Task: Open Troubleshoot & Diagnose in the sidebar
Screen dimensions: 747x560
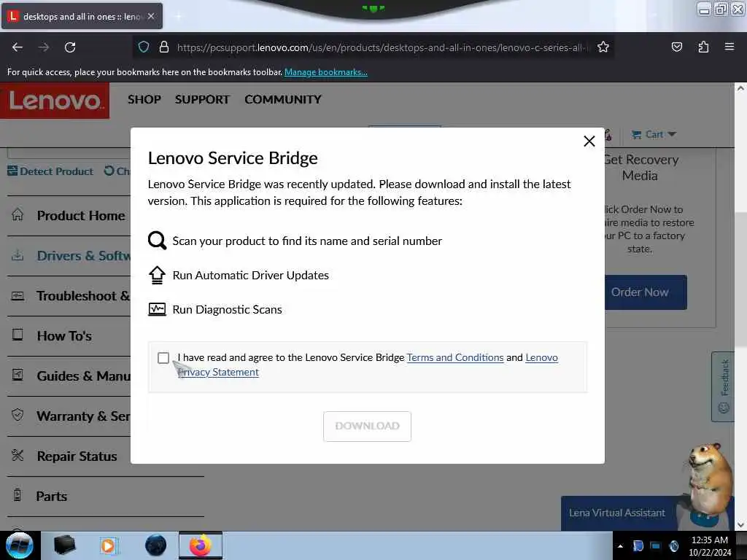Action: click(x=83, y=296)
